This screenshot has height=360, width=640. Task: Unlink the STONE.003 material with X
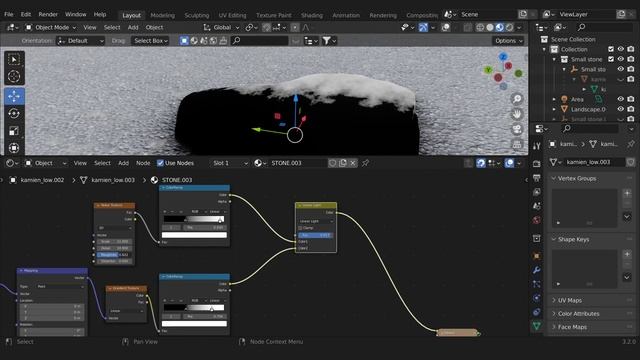pos(353,163)
